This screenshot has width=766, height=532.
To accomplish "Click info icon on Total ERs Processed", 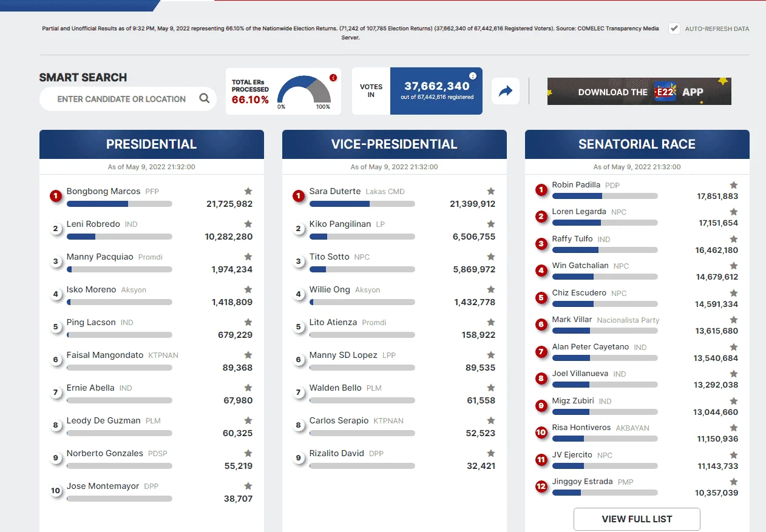I will (333, 78).
